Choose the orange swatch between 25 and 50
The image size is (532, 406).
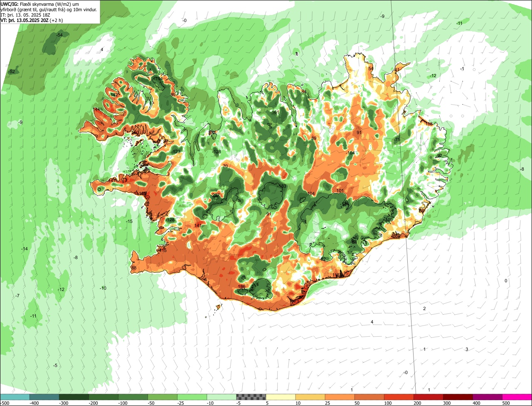[x=340, y=397]
